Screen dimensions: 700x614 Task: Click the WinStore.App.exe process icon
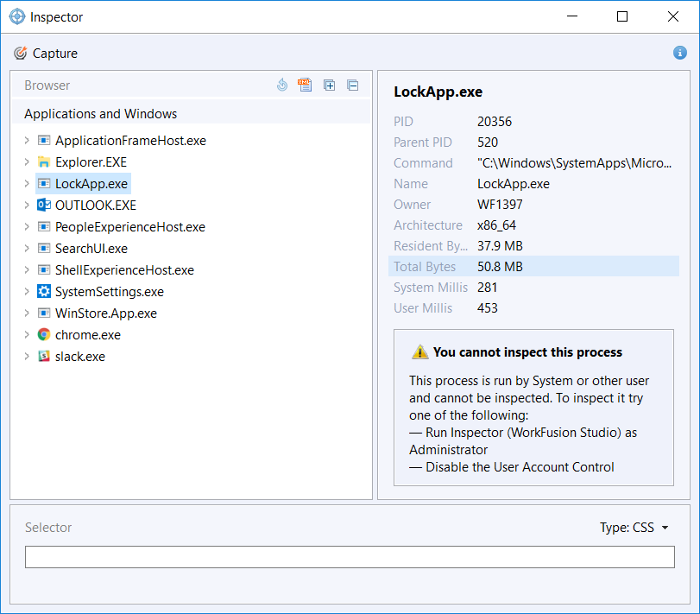click(44, 313)
